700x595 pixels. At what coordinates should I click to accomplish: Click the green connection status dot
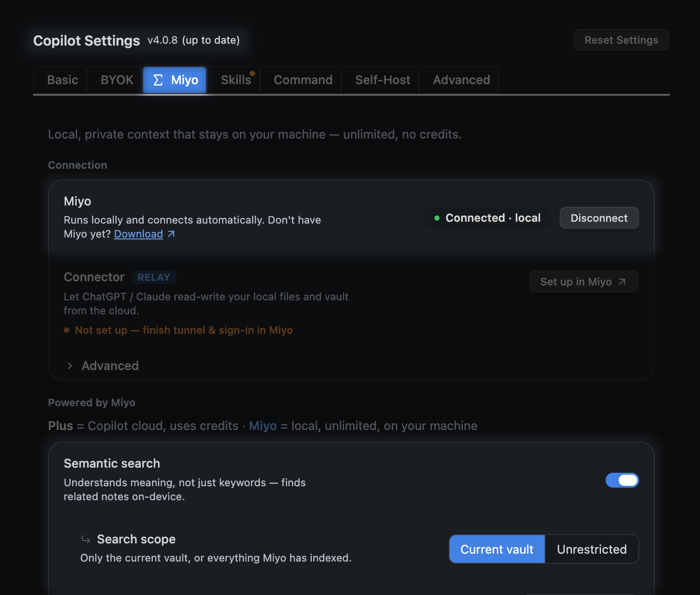(x=437, y=218)
